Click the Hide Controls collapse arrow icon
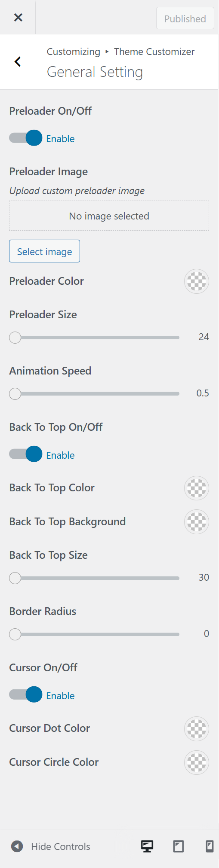Image resolution: width=219 pixels, height=868 pixels. point(17,846)
